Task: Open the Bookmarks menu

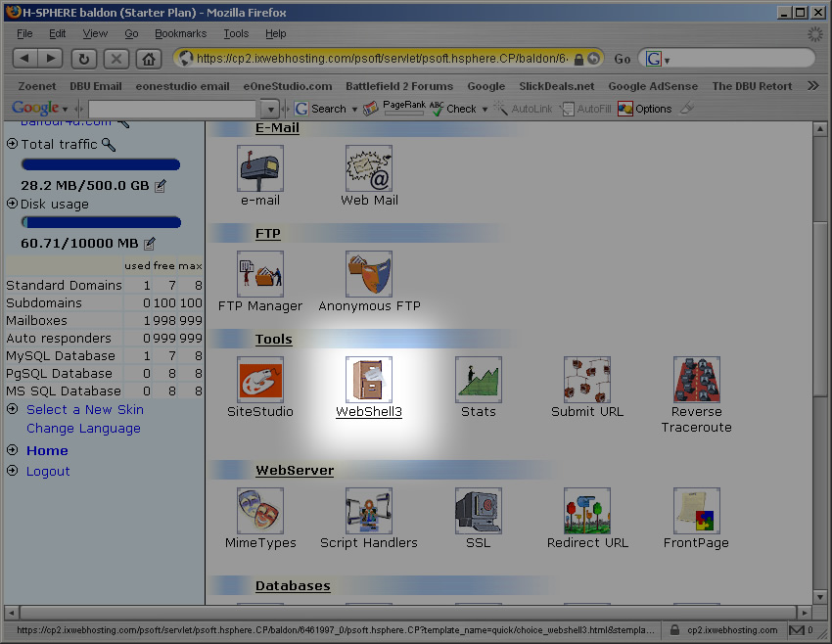Action: 180,33
